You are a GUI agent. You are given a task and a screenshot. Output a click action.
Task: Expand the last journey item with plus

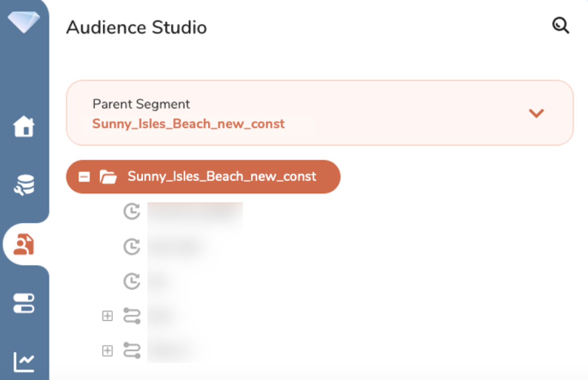[x=107, y=351]
